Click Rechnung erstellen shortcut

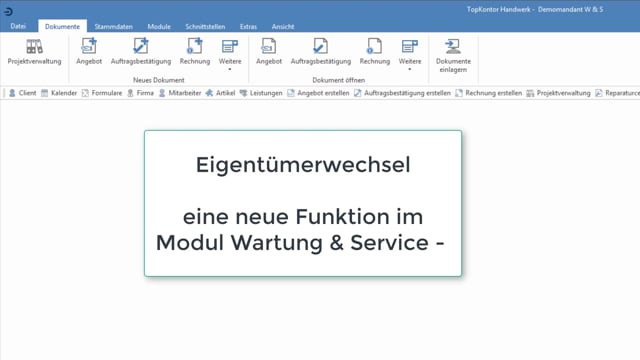[x=489, y=93]
